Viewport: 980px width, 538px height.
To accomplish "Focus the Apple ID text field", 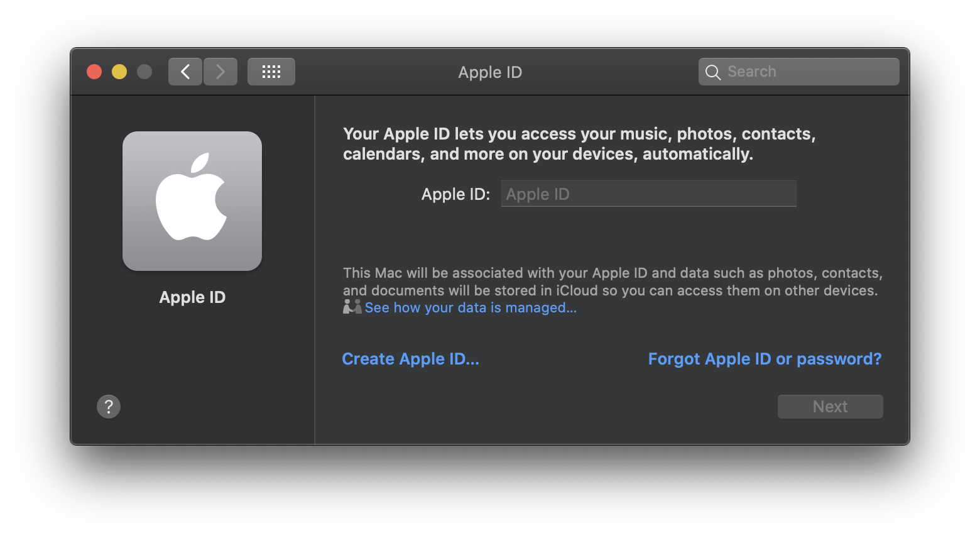I will click(649, 194).
